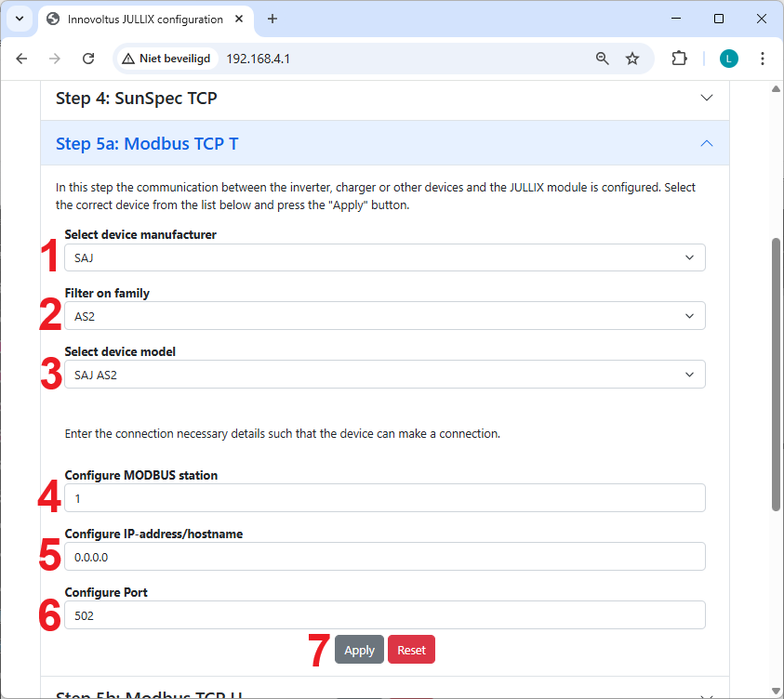Click the page vertical scrollbar thumb
The image size is (784, 699).
tap(776, 372)
